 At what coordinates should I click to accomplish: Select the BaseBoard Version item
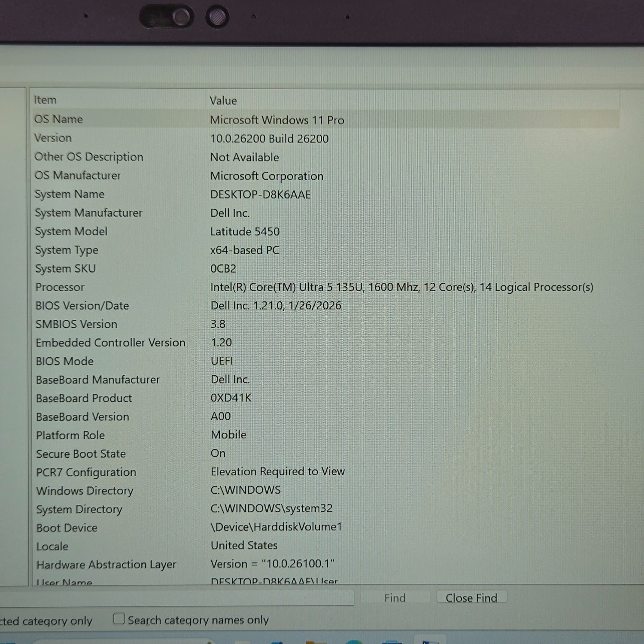coord(82,416)
